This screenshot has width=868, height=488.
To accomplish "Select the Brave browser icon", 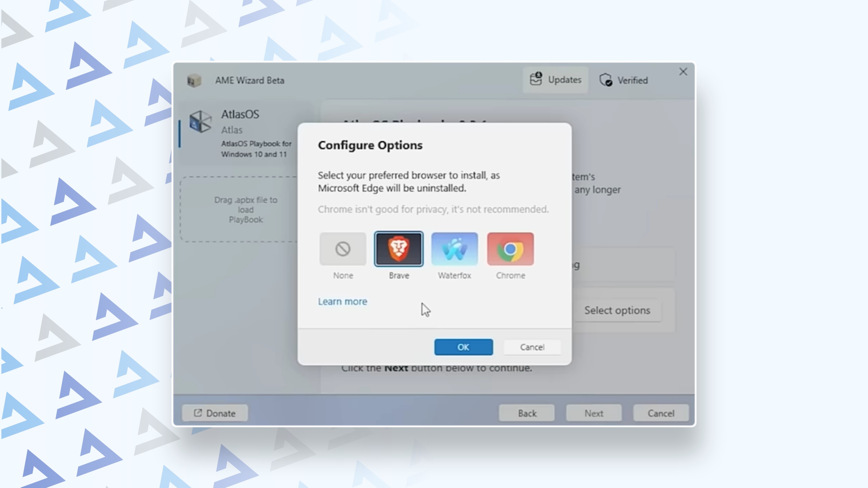I will tap(399, 249).
